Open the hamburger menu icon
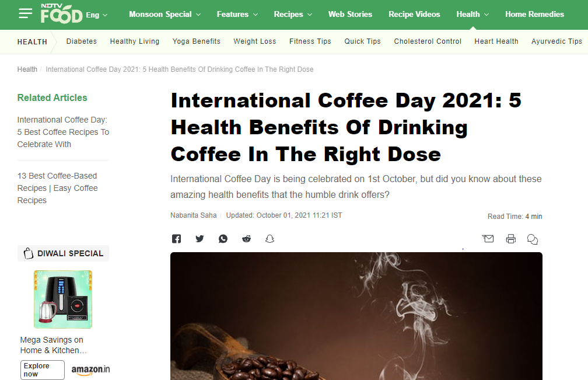 (25, 13)
